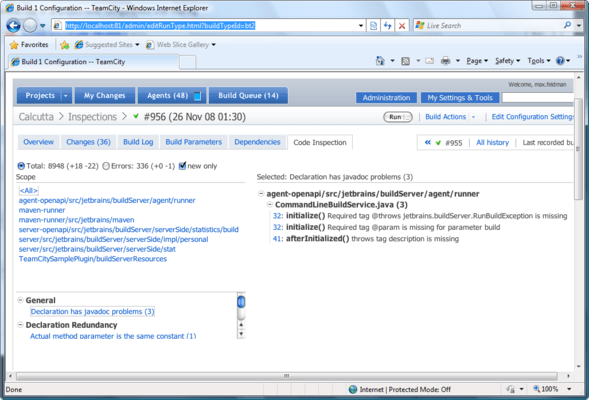Click Add to Favorites Bar icon
The width and height of the screenshot is (589, 400).
pos(65,45)
